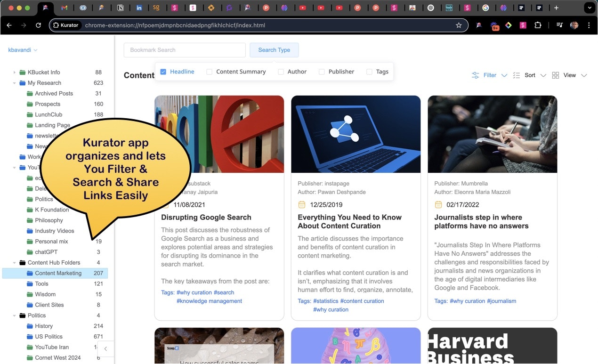Collapse the Content Hub Folders arrow
598x364 pixels.
[x=15, y=263]
